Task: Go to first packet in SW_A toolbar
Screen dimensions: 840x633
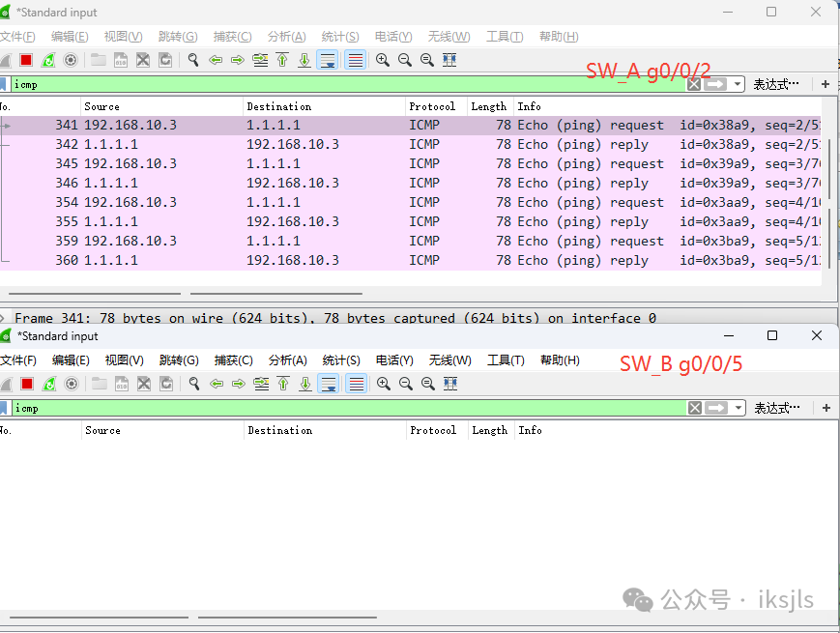Action: tap(282, 60)
